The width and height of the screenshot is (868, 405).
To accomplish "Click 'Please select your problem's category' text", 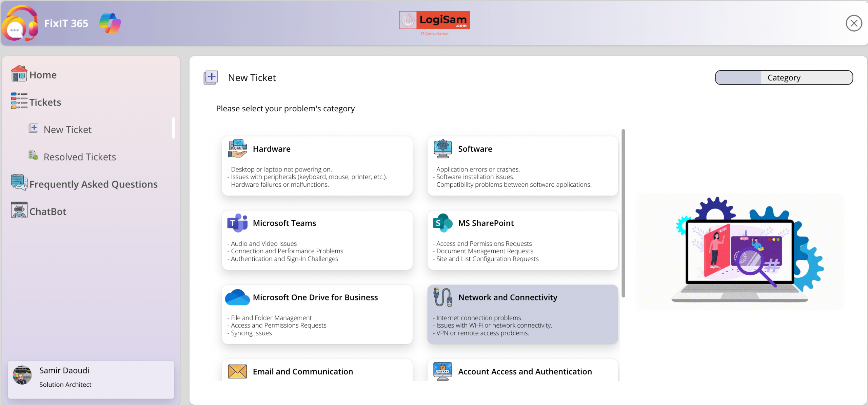I will [x=285, y=109].
